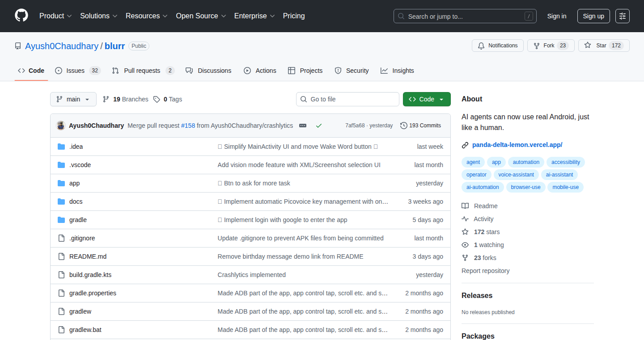644x340 pixels.
Task: Switch to the Discussions tab
Action: 208,71
